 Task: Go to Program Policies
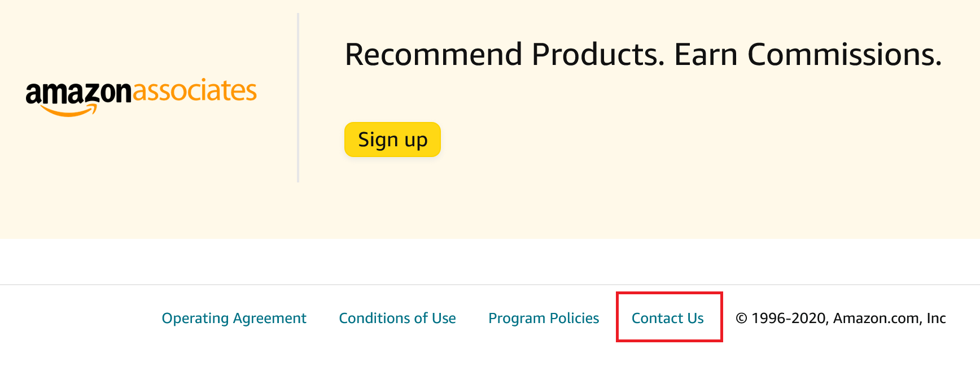click(x=544, y=318)
